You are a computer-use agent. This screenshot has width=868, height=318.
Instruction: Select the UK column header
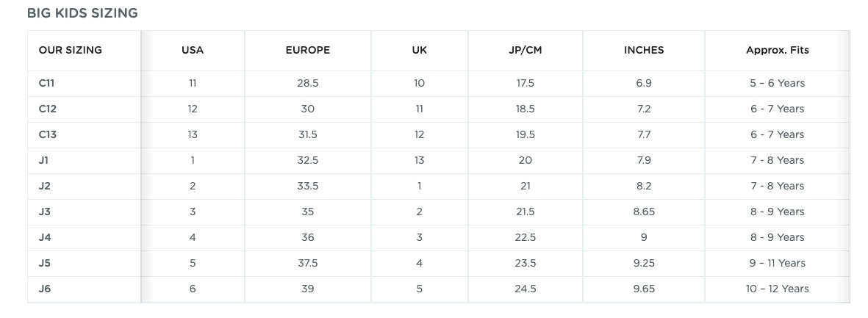point(420,51)
